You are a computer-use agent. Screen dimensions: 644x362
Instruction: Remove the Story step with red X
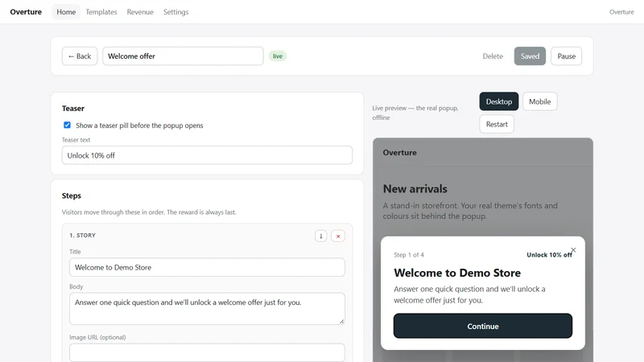pos(338,236)
